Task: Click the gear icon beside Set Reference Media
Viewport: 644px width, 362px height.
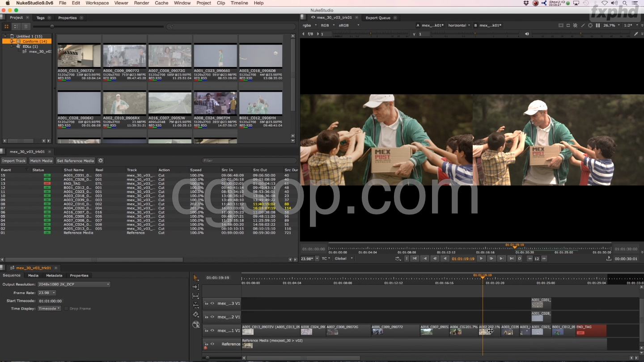Action: click(x=101, y=161)
